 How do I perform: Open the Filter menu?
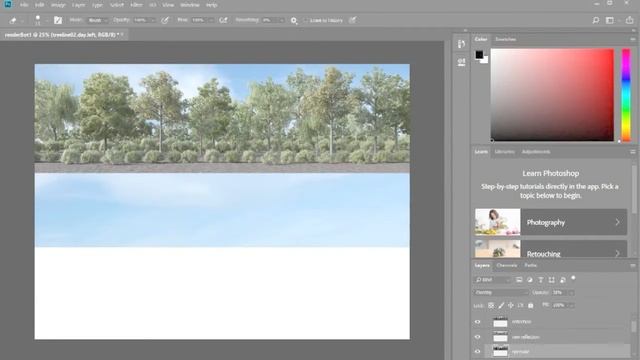136,5
